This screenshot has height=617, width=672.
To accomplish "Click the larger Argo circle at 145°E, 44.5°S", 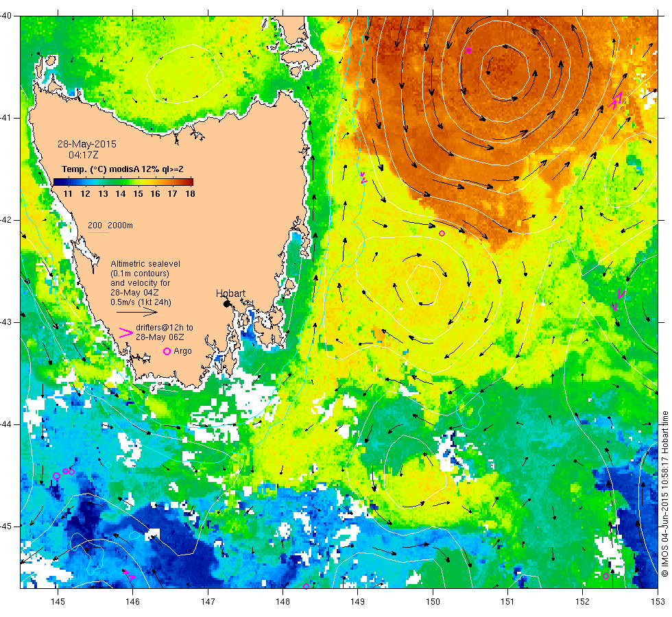I will 56,476.
